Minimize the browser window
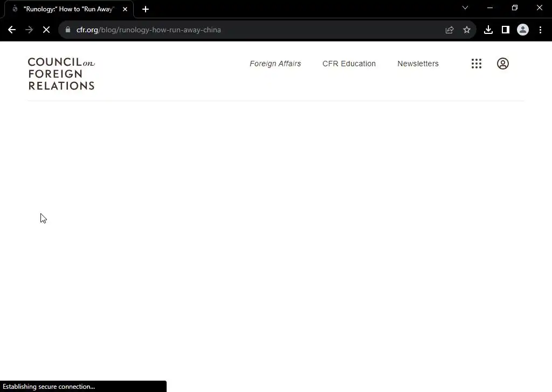This screenshot has height=392, width=552. [x=489, y=8]
